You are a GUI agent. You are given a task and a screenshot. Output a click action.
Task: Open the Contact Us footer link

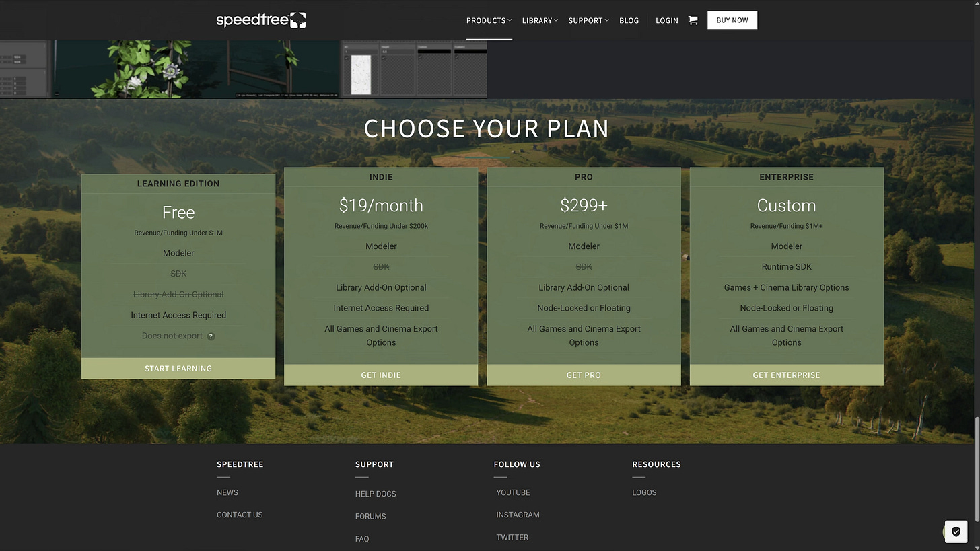pos(240,515)
